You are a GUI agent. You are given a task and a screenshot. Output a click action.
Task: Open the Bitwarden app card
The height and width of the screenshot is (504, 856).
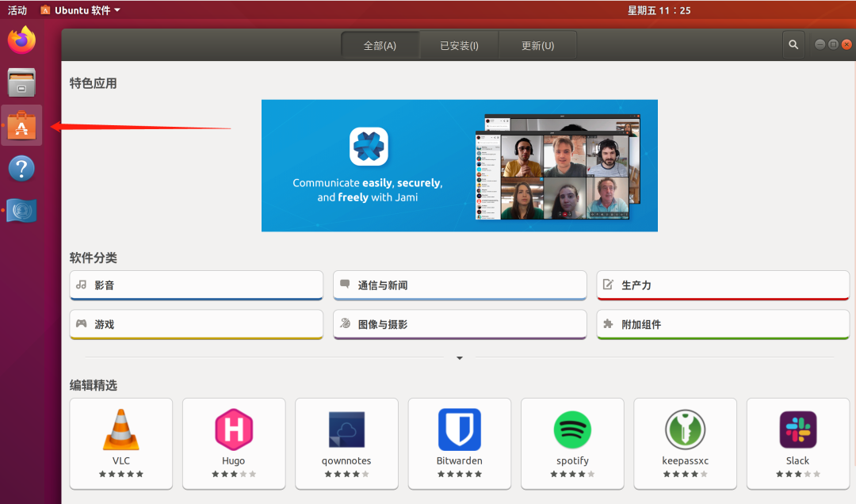click(460, 444)
